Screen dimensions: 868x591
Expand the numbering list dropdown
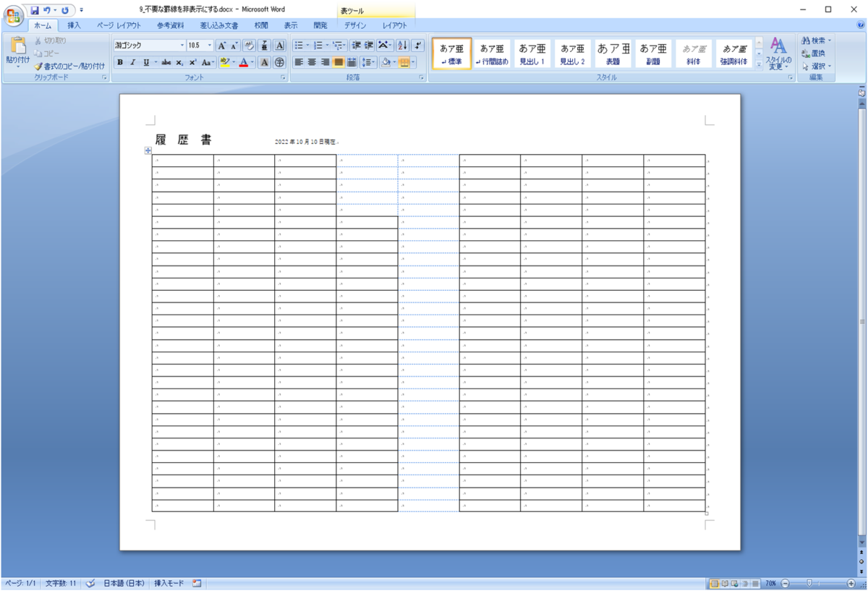tap(327, 45)
